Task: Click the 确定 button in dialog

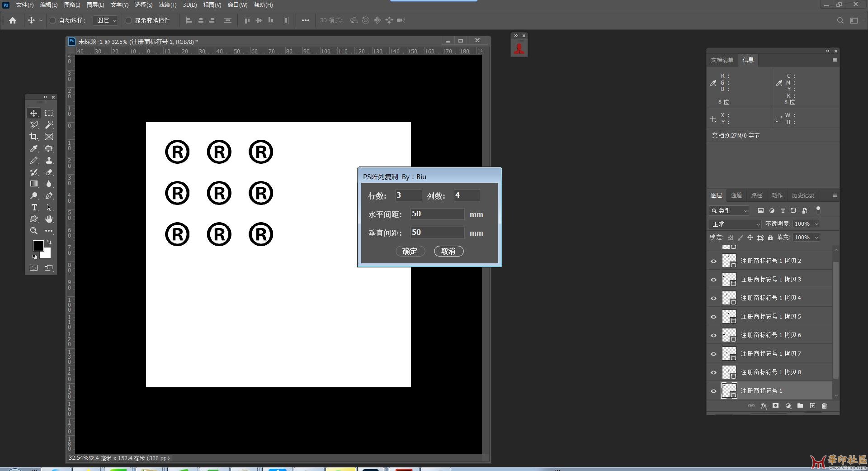Action: [410, 251]
